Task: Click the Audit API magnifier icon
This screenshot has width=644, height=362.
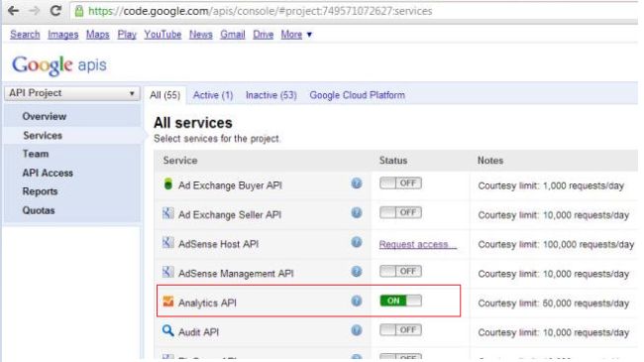Action: (x=167, y=330)
